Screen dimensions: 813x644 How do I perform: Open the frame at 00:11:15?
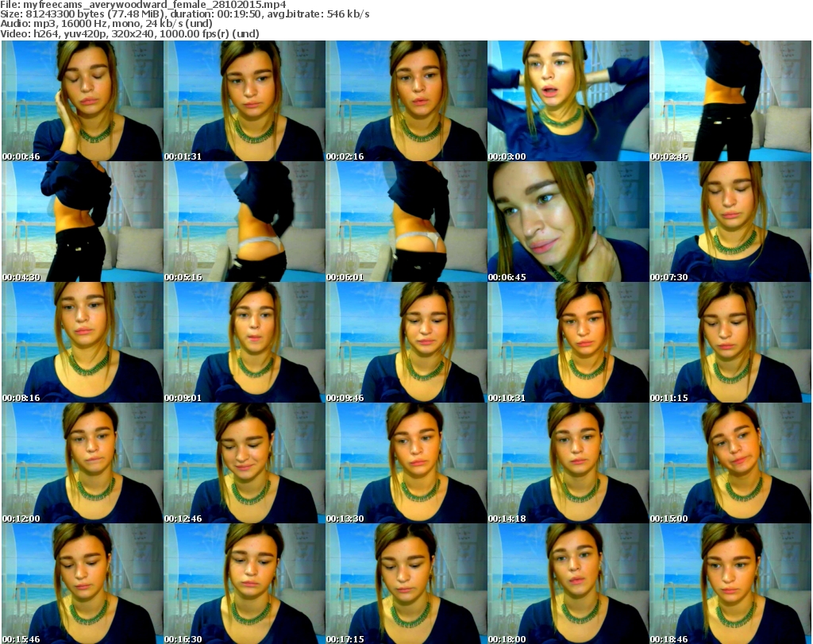click(x=730, y=342)
